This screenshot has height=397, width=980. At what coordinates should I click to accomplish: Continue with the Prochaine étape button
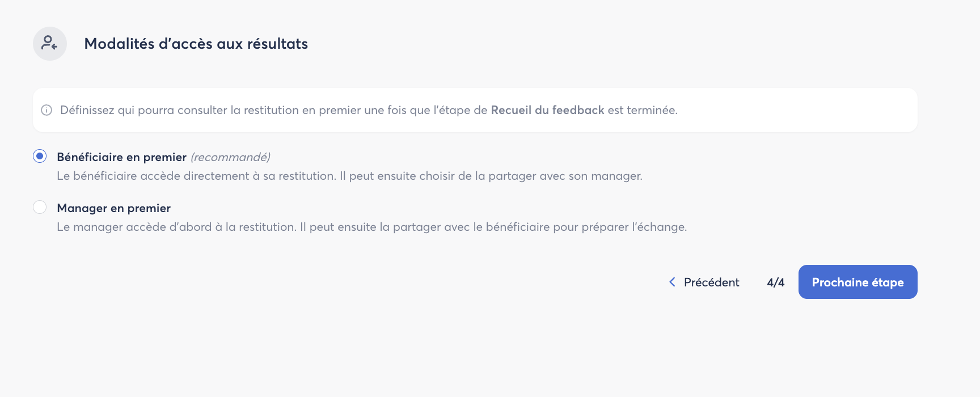857,282
